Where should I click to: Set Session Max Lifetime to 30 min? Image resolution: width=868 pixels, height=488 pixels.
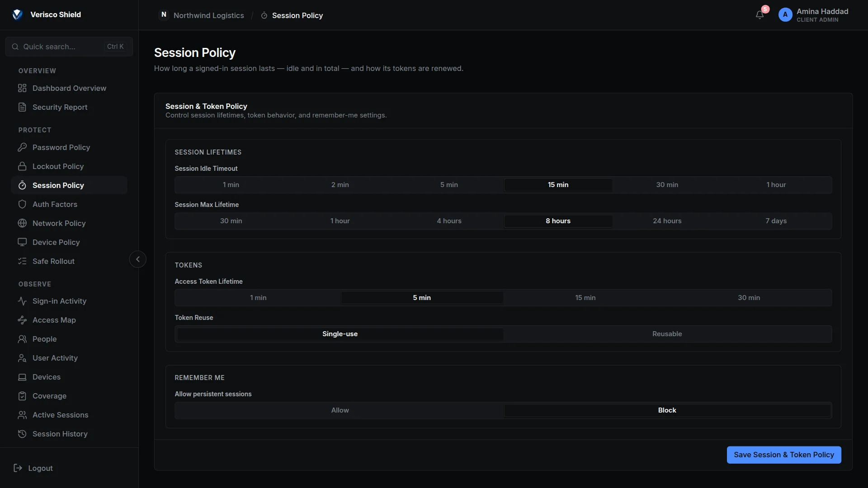[231, 221]
